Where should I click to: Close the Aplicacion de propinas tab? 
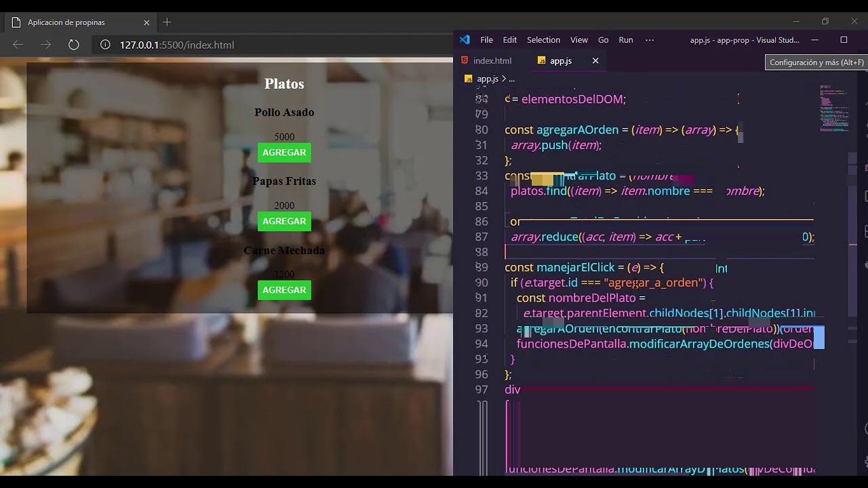click(146, 22)
